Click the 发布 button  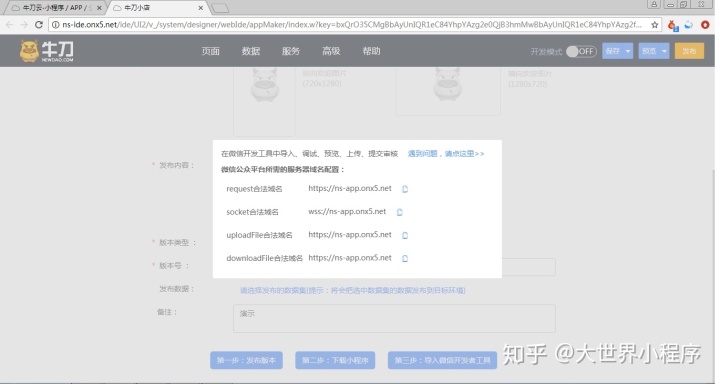pos(689,51)
